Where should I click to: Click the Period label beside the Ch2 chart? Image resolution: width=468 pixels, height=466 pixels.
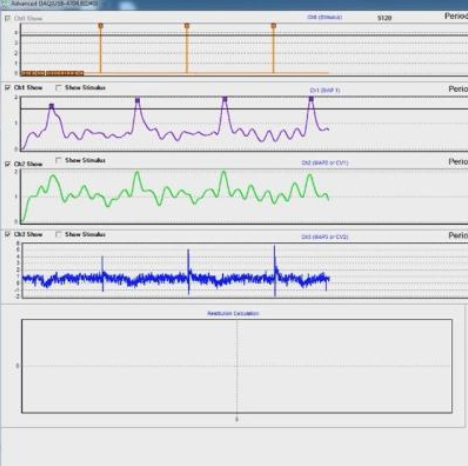(458, 162)
